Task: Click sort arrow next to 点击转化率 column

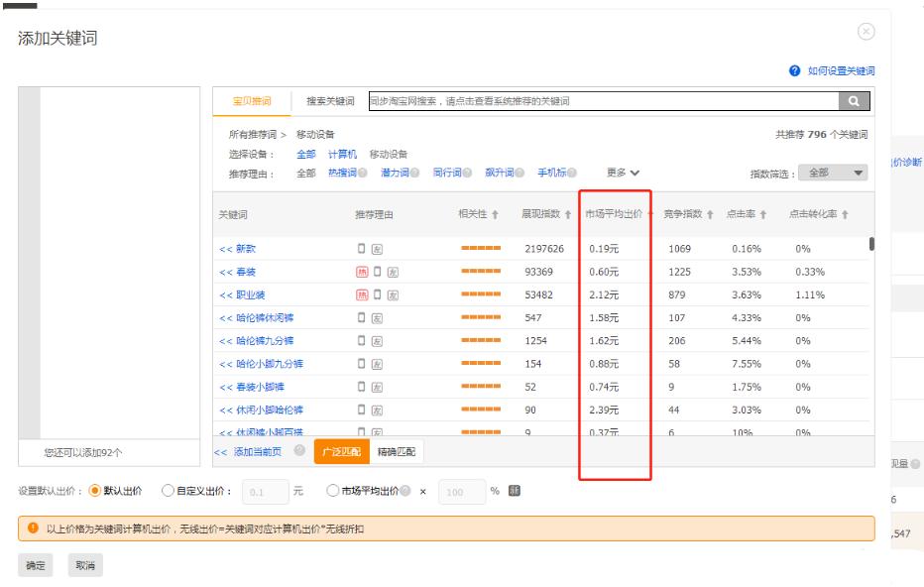Action: (845, 215)
